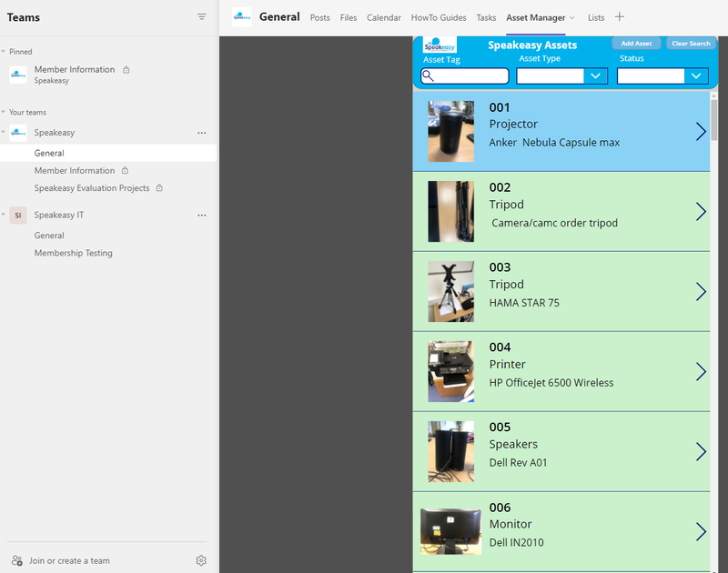The width and height of the screenshot is (728, 573).
Task: Open the Asset Type dropdown
Action: coord(595,76)
